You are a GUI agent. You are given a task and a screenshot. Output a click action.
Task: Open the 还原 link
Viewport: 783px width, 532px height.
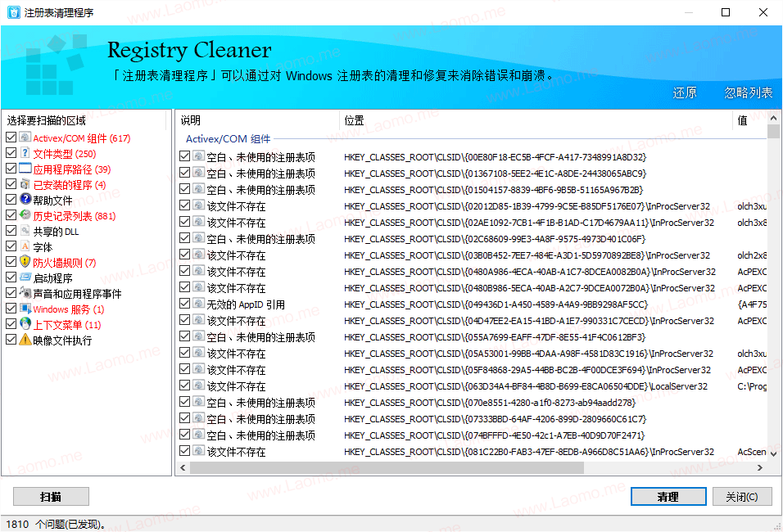[x=684, y=92]
